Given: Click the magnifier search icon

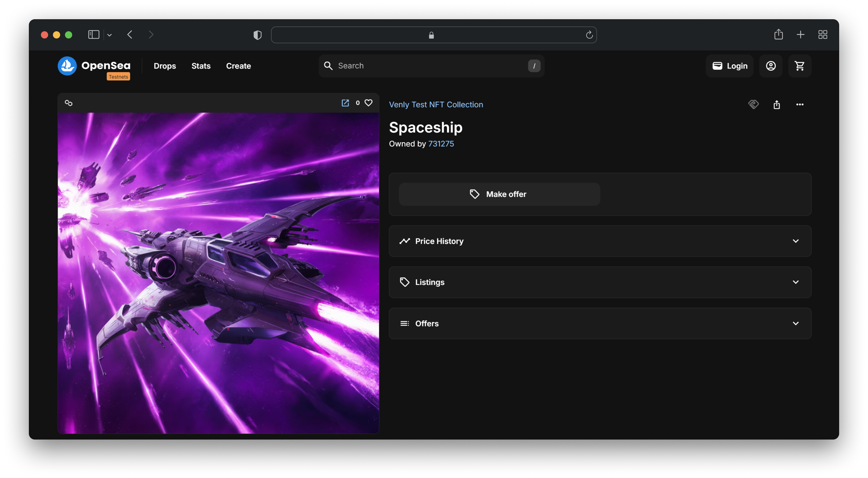Looking at the screenshot, I should [x=328, y=66].
